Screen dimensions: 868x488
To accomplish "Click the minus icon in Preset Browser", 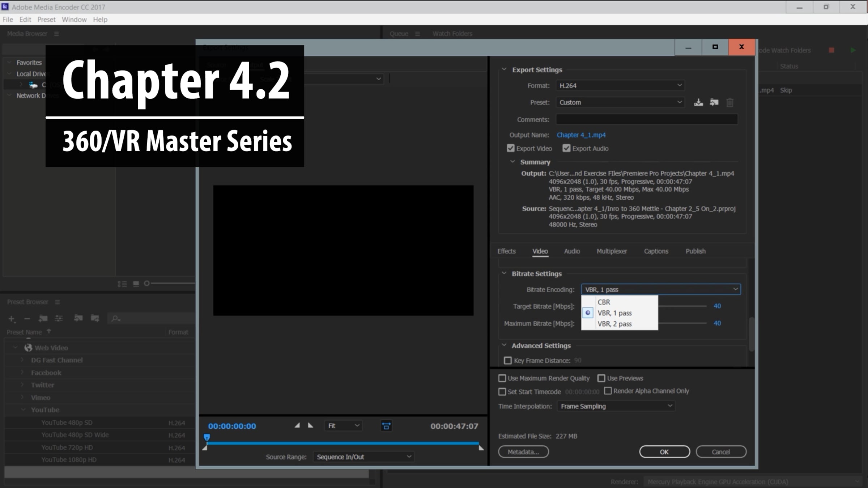I will pos(27,319).
